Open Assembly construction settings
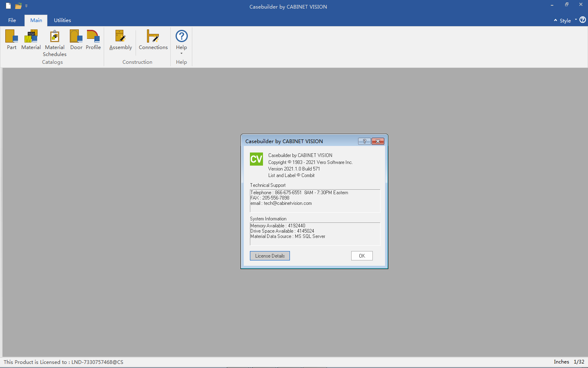Viewport: 588px width, 368px height. (120, 40)
